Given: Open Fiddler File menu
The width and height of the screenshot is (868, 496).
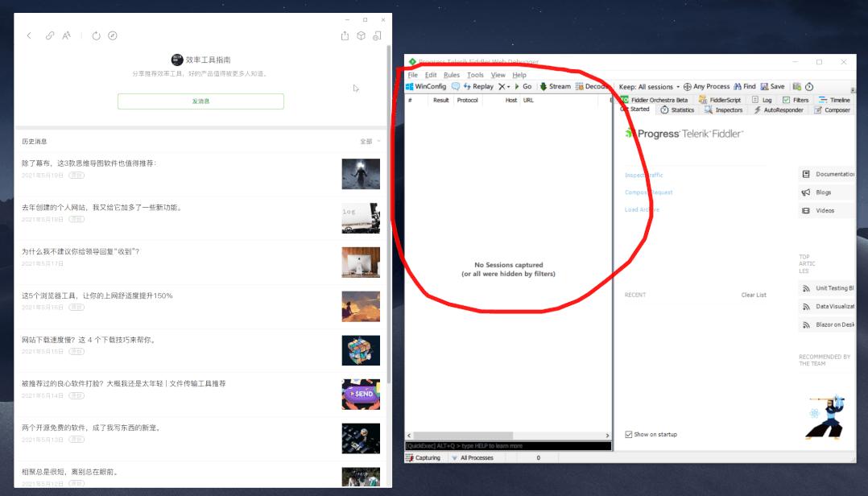Looking at the screenshot, I should pyautogui.click(x=413, y=75).
